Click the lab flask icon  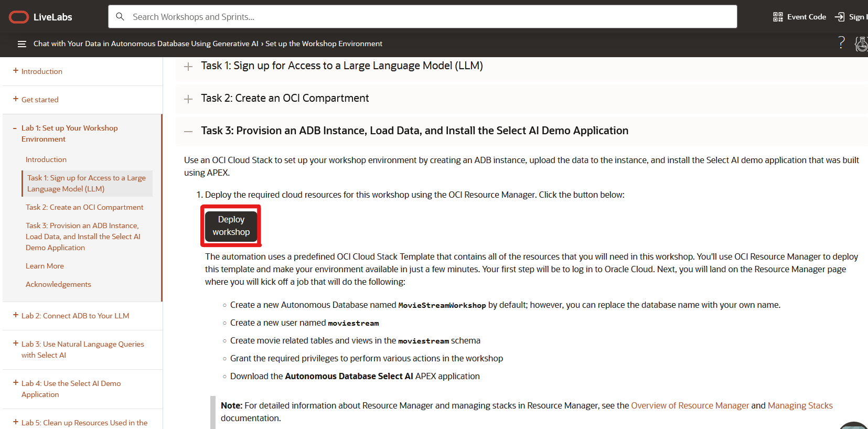[861, 44]
